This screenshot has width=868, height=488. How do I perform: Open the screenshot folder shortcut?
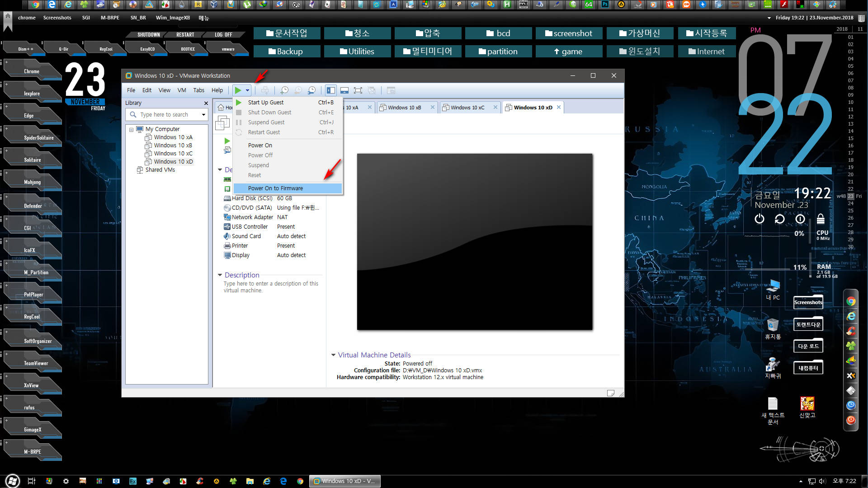(x=569, y=33)
